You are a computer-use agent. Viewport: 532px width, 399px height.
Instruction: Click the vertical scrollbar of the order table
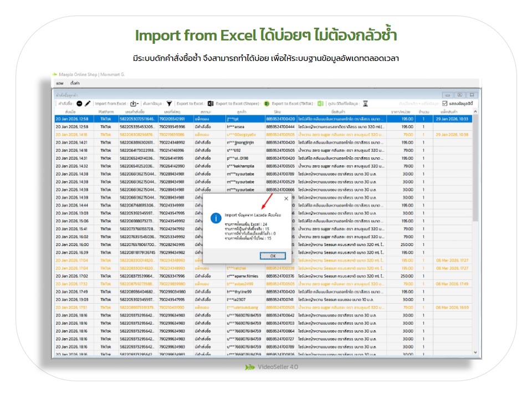click(x=475, y=222)
